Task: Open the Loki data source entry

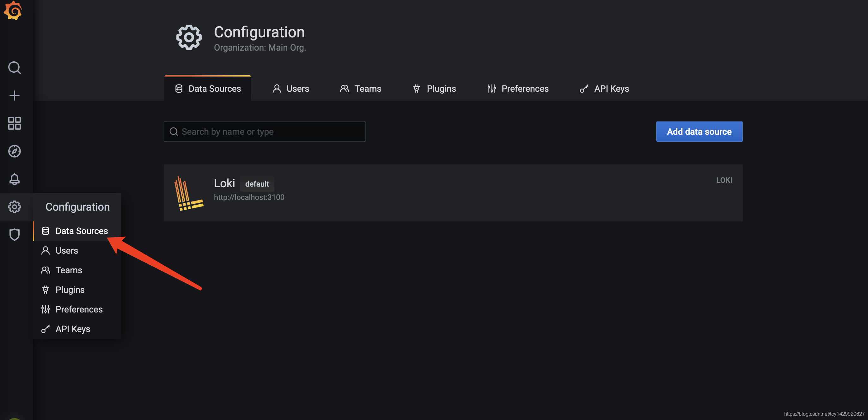Action: [225, 183]
